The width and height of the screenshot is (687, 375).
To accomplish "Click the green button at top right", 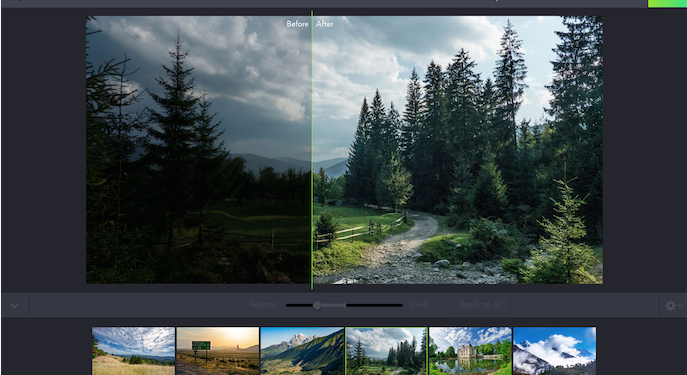I will pos(667,4).
